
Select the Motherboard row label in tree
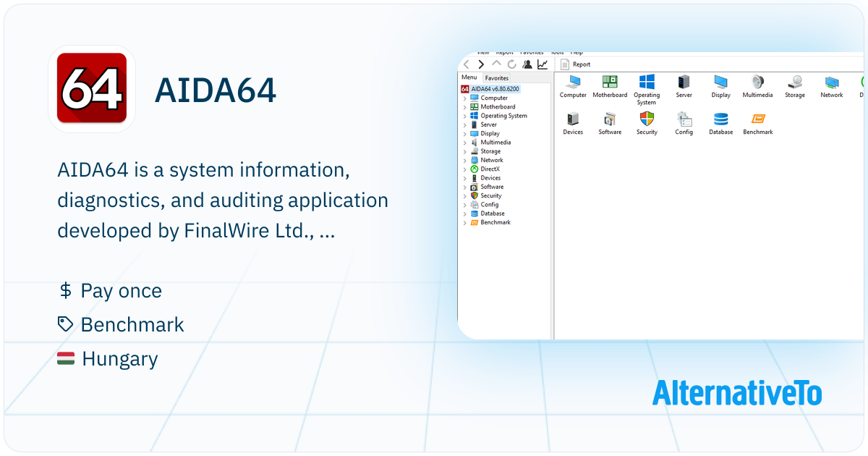point(498,107)
